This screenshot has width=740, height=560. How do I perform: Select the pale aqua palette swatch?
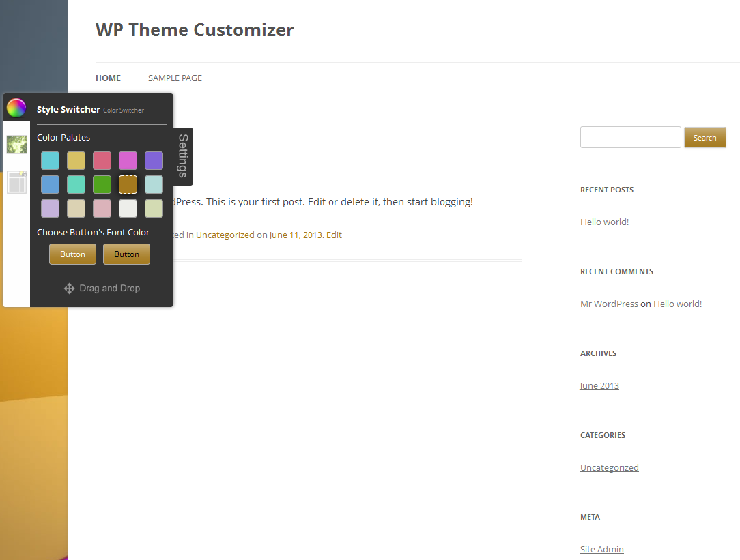coord(154,184)
